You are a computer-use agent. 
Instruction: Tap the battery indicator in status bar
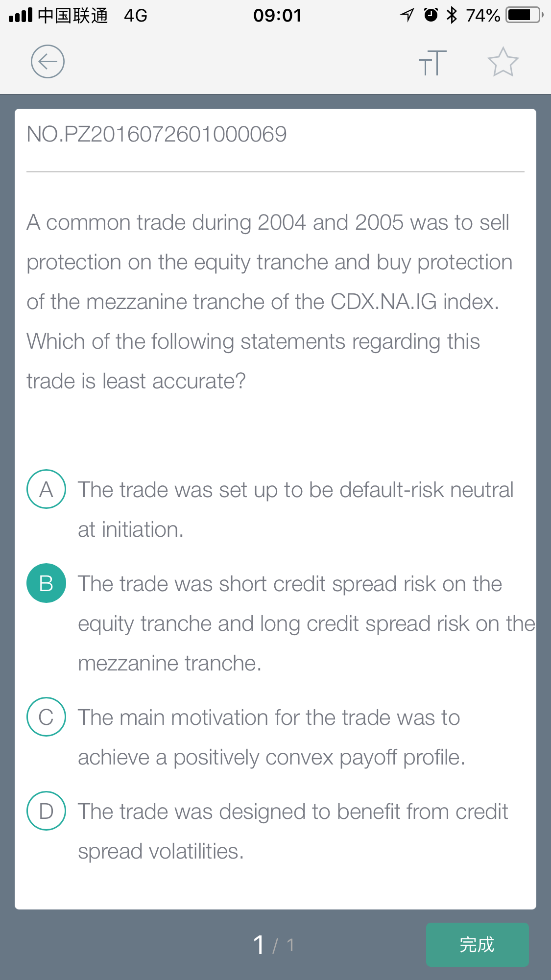[525, 15]
